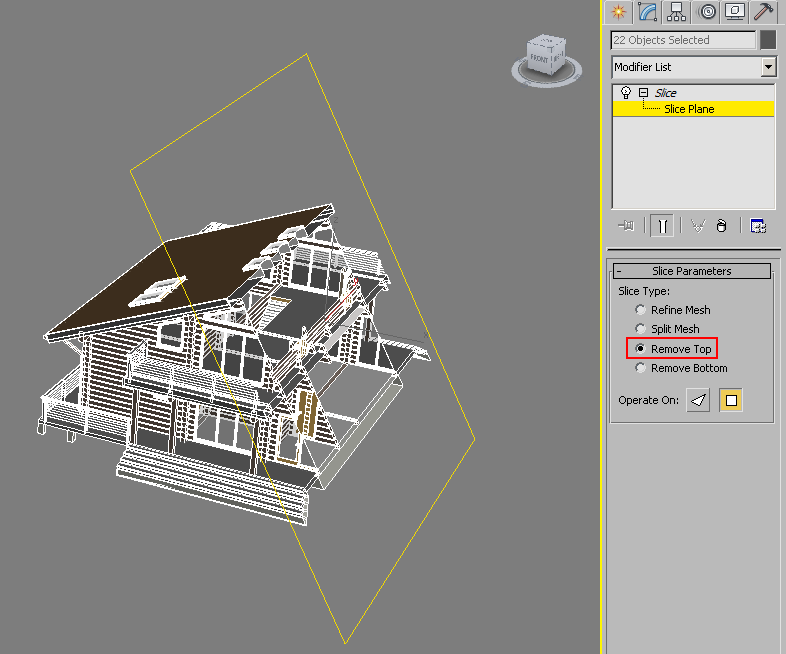Open the Display command panel tab
786x654 pixels.
(734, 12)
